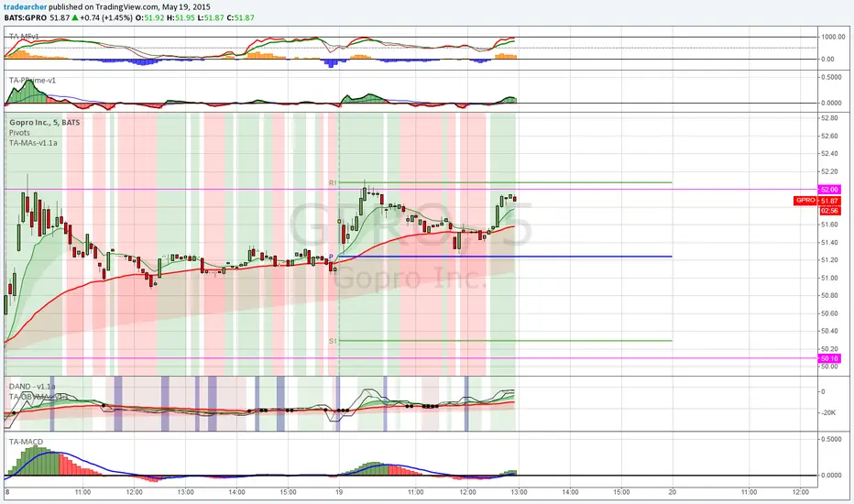Click the BATS:GPRO symbol in header
The height and width of the screenshot is (504, 854).
tap(26, 17)
